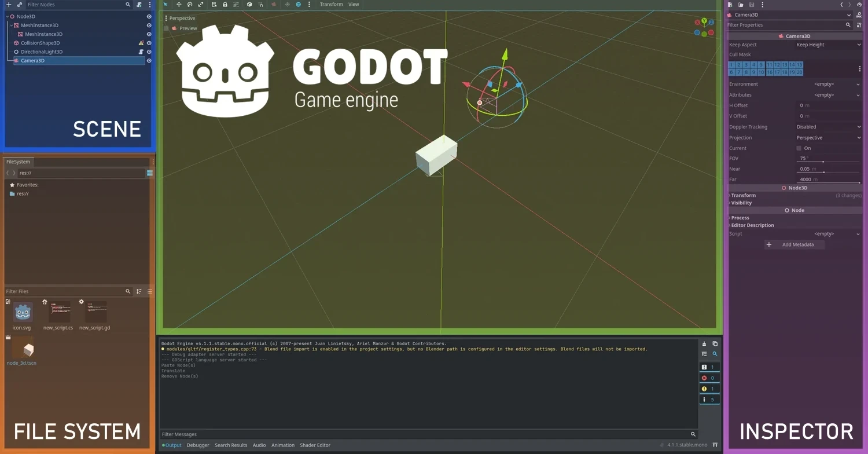The image size is (868, 454).
Task: Open Doppler Tracking dropdown
Action: (x=829, y=127)
